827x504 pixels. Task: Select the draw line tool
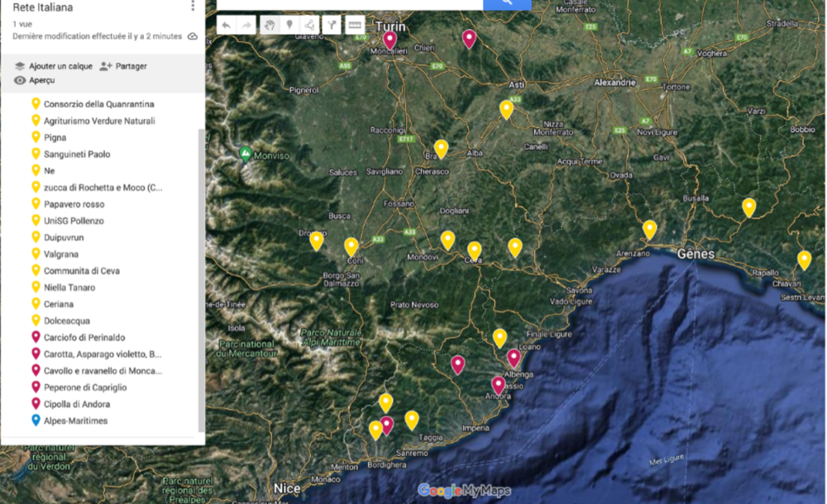pos(309,25)
